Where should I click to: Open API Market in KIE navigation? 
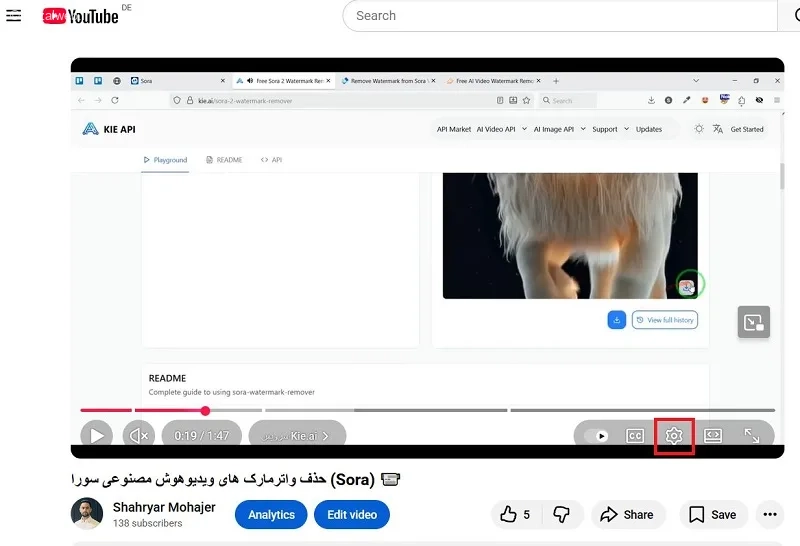(x=454, y=129)
